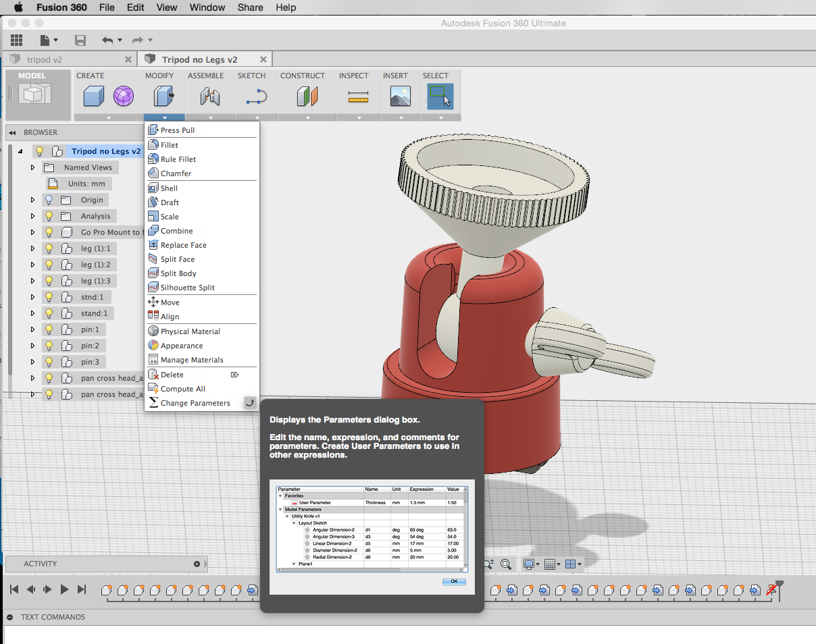Open the purple Create Form tool
The height and width of the screenshot is (644, 816).
point(124,97)
